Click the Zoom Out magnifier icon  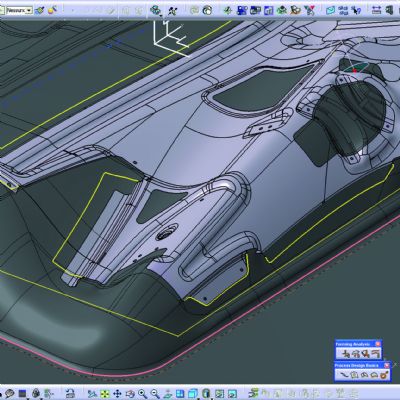click(x=155, y=394)
